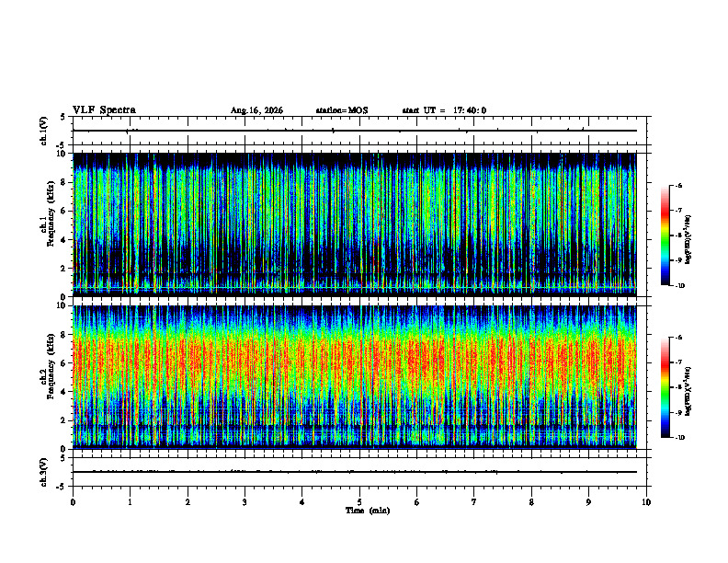
Task: Click the ch.1 spectrogram color bar
Action: pyautogui.click(x=665, y=236)
